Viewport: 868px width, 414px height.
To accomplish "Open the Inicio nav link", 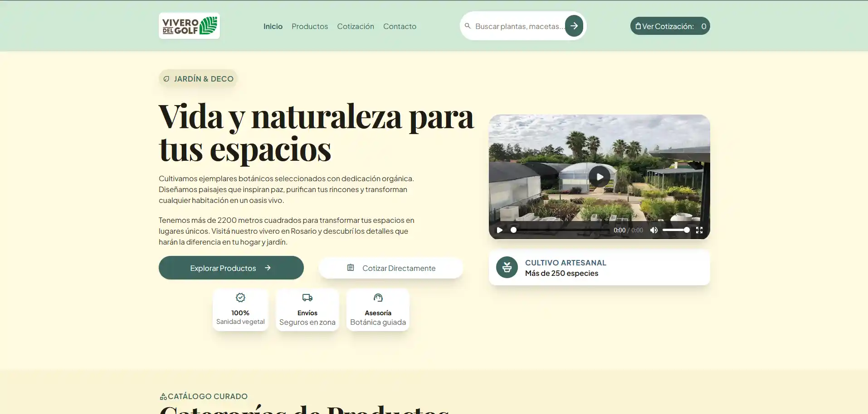I will coord(273,26).
